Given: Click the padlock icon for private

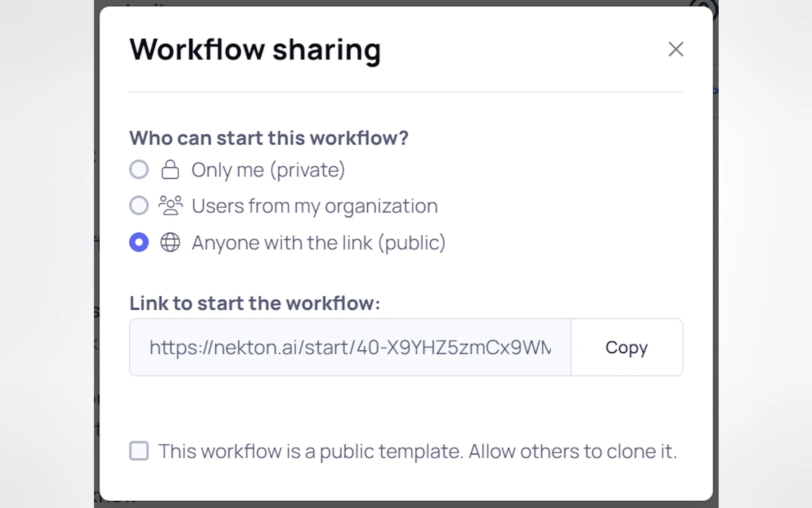Looking at the screenshot, I should [170, 169].
